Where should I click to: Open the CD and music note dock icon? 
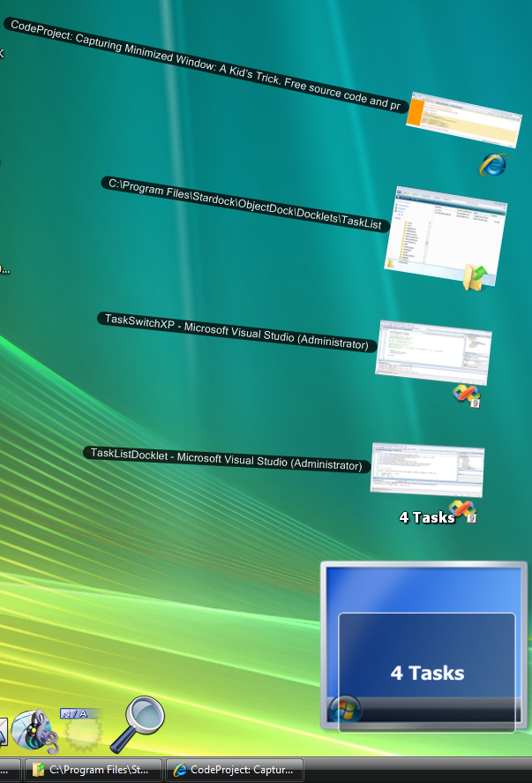pos(34,731)
